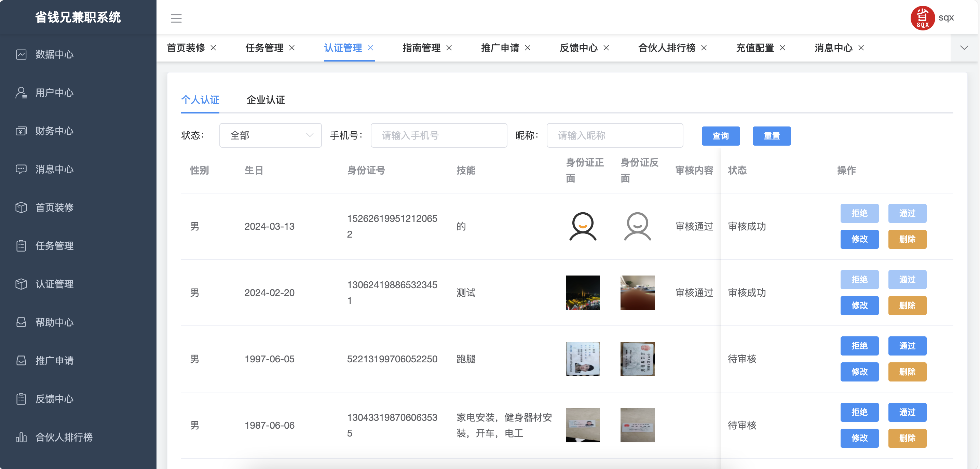The image size is (980, 469).
Task: Open ID front thumbnail for 跑腿 row
Action: (x=582, y=359)
